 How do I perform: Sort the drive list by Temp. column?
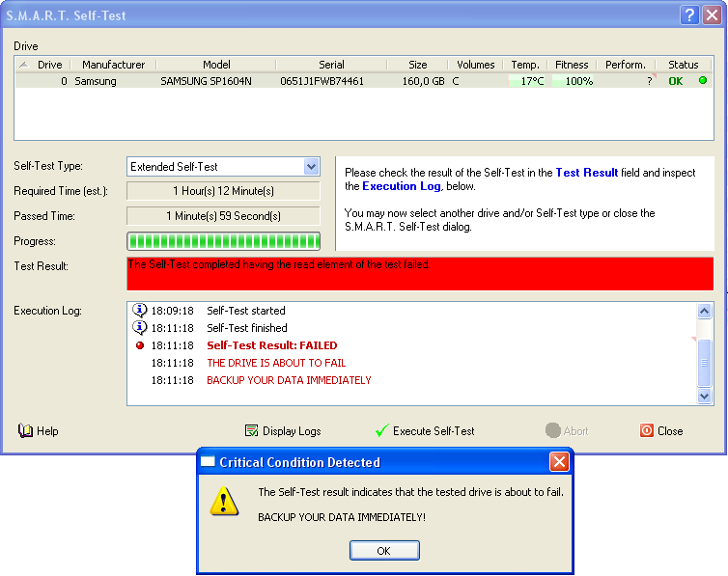pyautogui.click(x=525, y=65)
